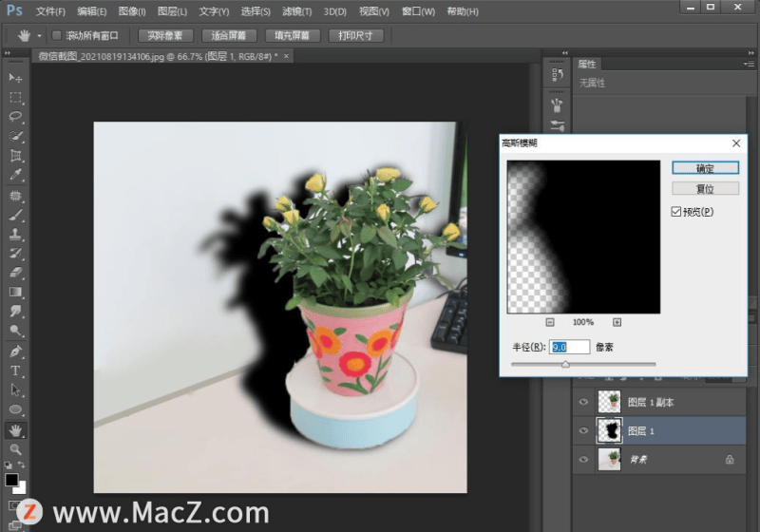Image resolution: width=760 pixels, height=532 pixels.
Task: Open the 图层(L) layer menu
Action: [172, 11]
